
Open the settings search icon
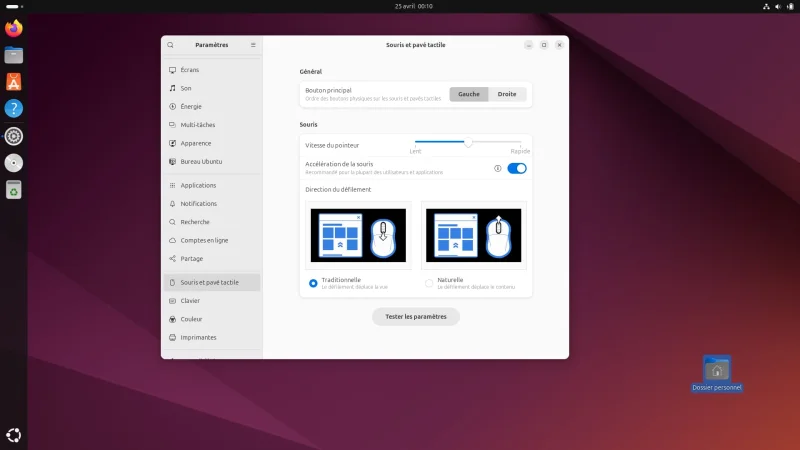[x=170, y=45]
